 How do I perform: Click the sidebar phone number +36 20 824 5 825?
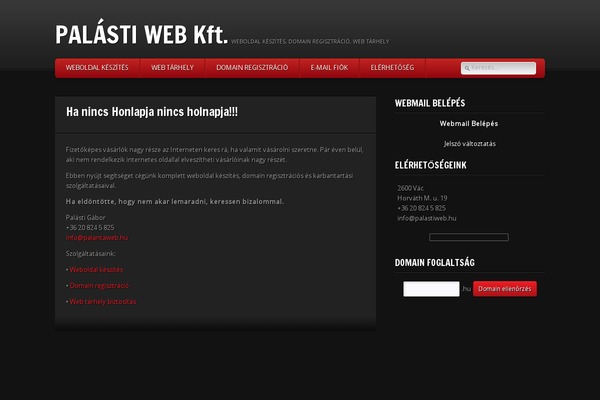pyautogui.click(x=421, y=209)
